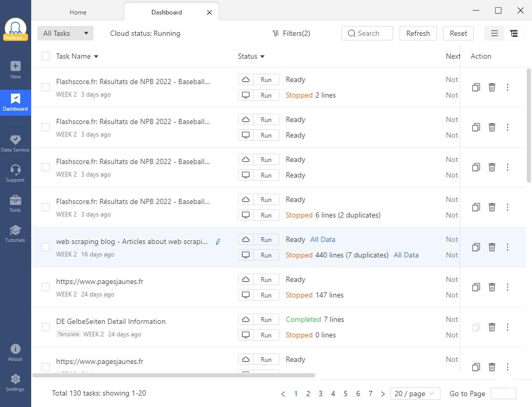This screenshot has height=407, width=532.
Task: Check the web scraping blog task checkbox
Action: (46, 247)
